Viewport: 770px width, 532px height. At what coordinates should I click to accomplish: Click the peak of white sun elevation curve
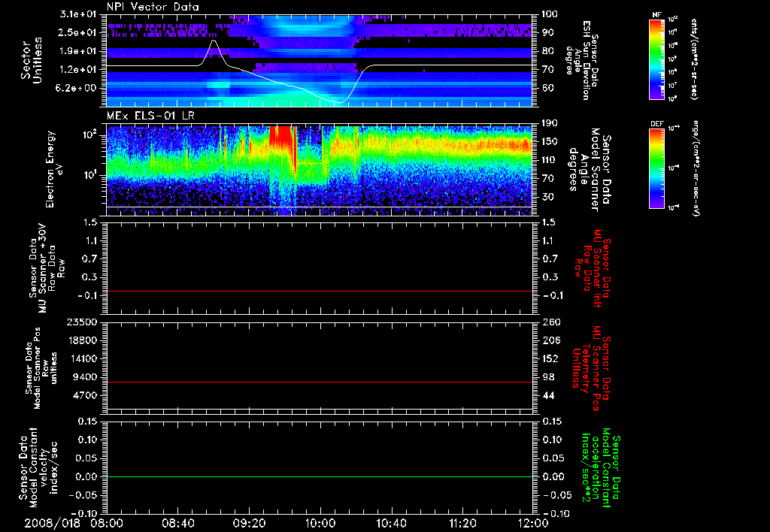[x=214, y=41]
